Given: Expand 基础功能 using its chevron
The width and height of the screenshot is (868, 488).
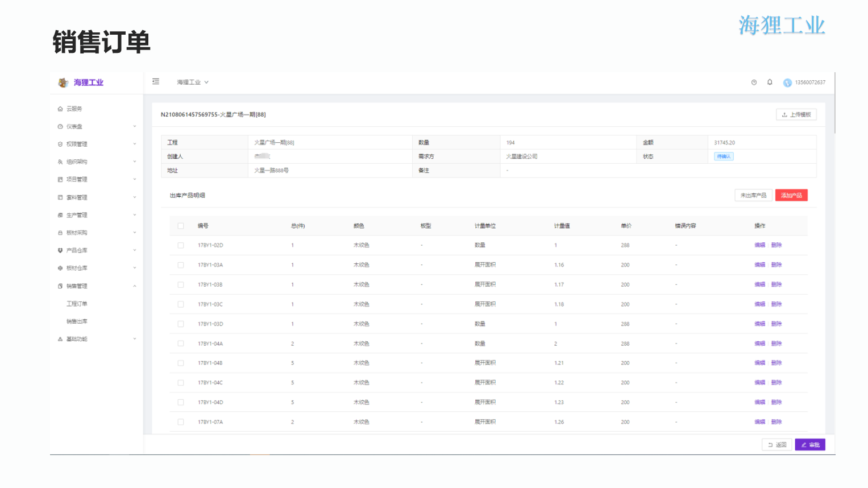Looking at the screenshot, I should (x=135, y=339).
